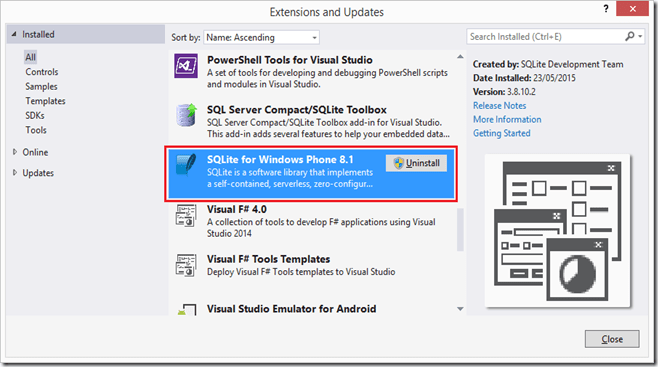The height and width of the screenshot is (367, 658).
Task: Click the Visual F# 4.0 icon
Action: click(x=186, y=215)
